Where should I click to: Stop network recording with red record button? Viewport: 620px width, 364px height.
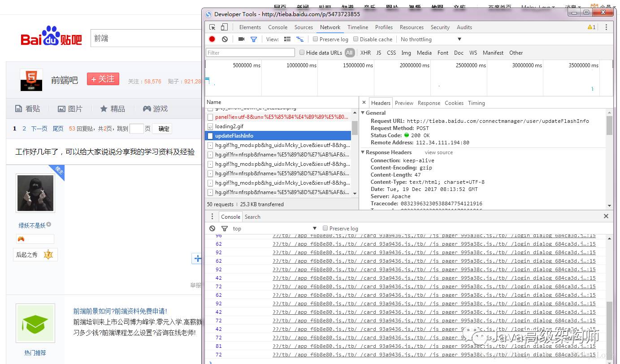(x=212, y=39)
